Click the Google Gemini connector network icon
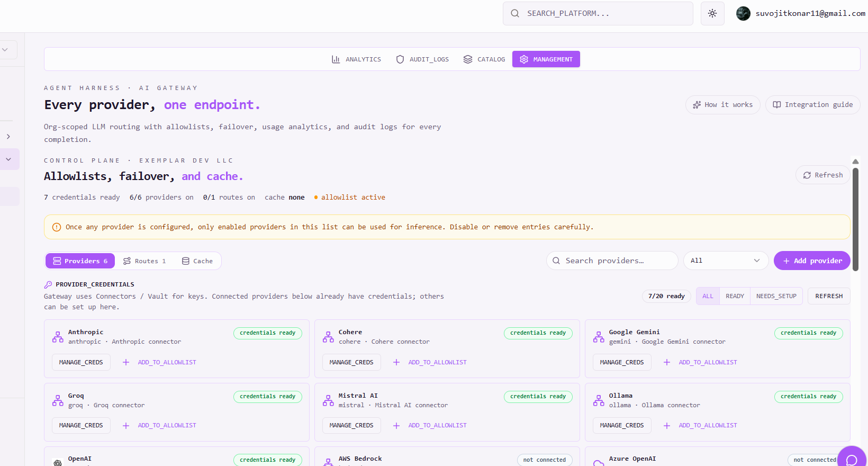Screen dimensions: 868x466 (599, 337)
